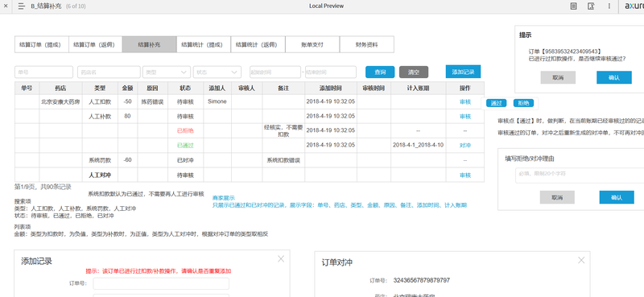
Task: Click 确认 in the 提示 dialog
Action: 614,77
